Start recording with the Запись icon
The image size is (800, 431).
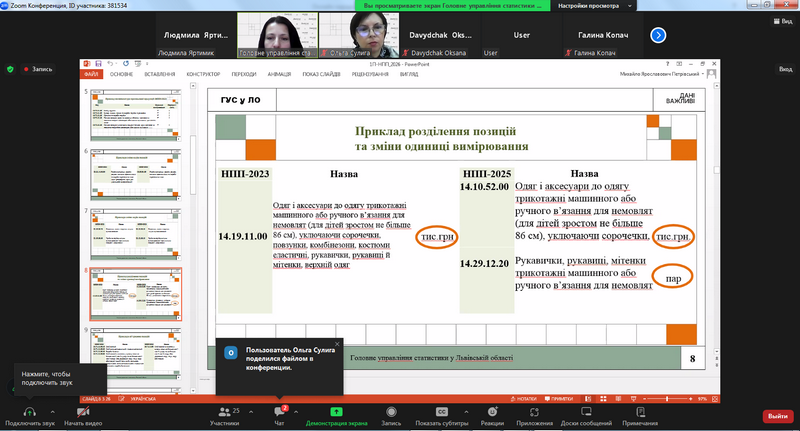pos(391,411)
